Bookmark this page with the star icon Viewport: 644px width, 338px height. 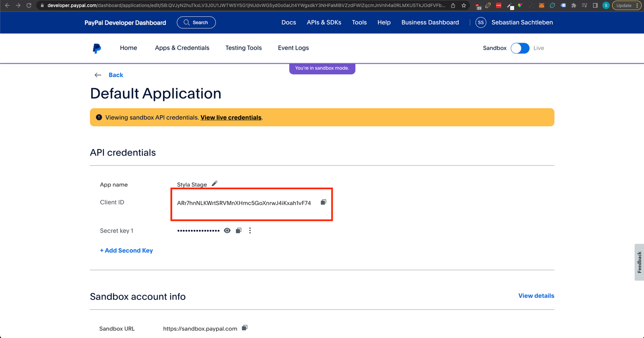[464, 6]
